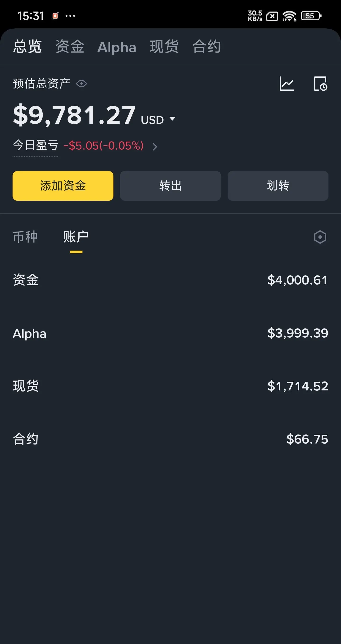Screen dimensions: 341x644
Task: Switch to the Alpha top tab
Action: tap(117, 47)
